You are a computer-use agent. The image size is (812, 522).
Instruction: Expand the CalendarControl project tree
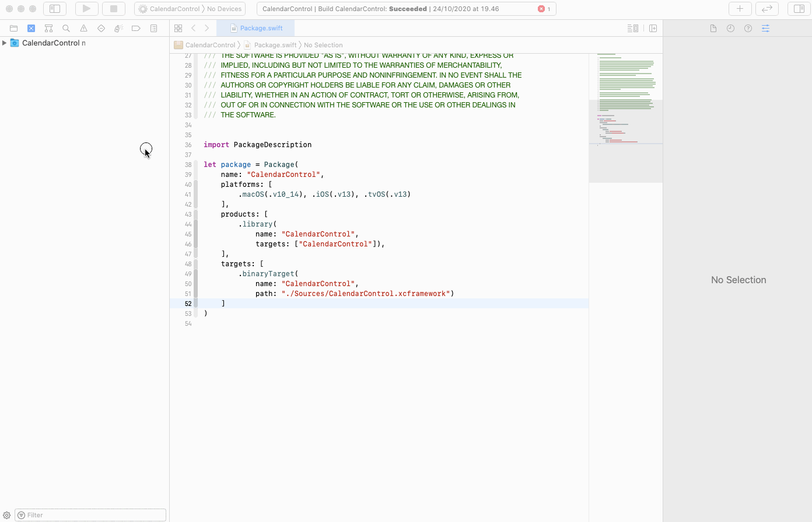point(5,43)
